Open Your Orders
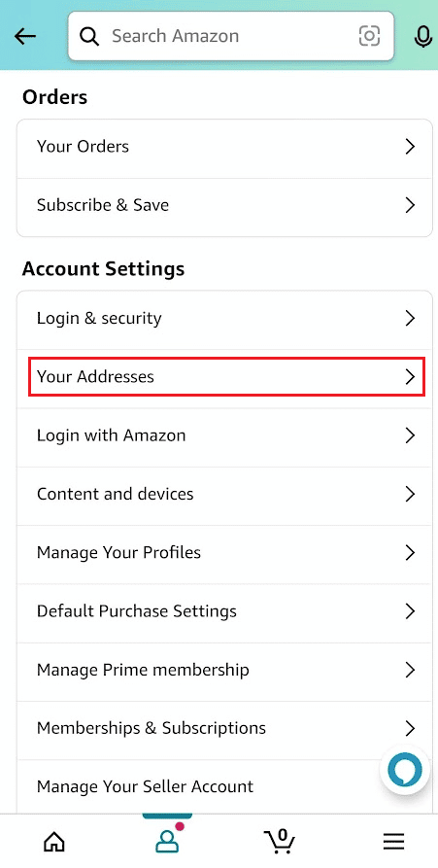438x868 pixels. (224, 149)
